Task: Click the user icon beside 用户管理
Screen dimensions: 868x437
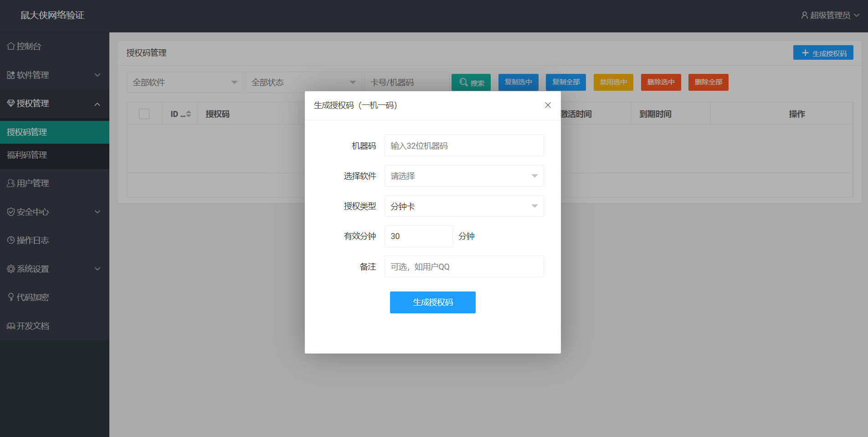Action: click(11, 183)
